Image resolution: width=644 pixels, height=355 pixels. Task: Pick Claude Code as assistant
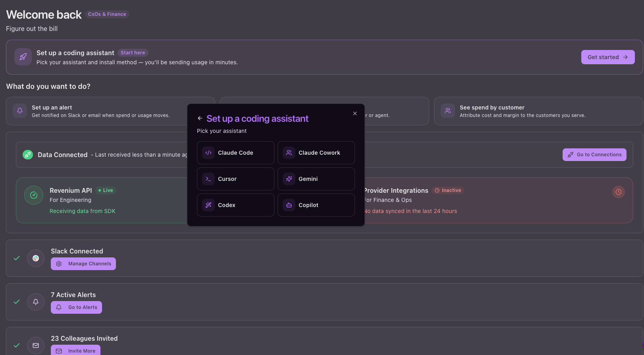235,153
